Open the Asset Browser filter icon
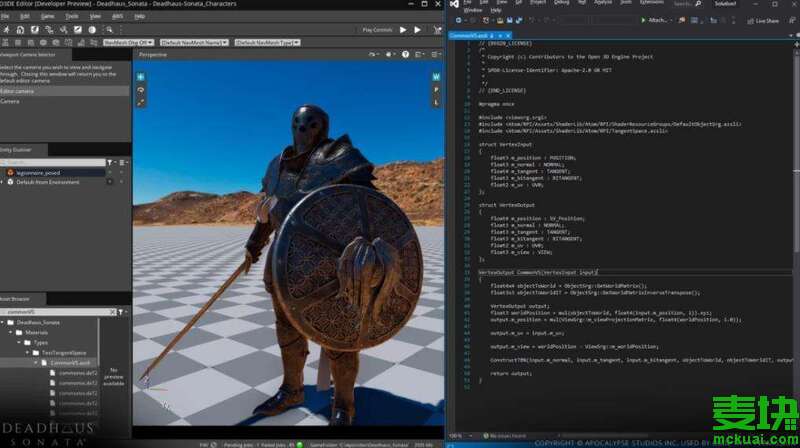 click(121, 312)
